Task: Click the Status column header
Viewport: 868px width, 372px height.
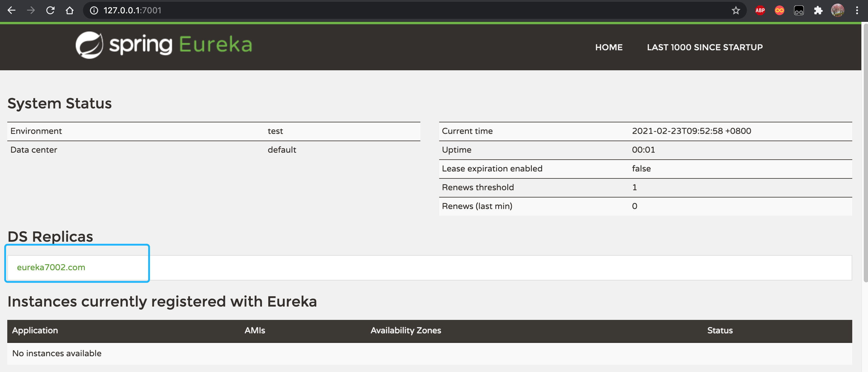Action: click(x=720, y=330)
